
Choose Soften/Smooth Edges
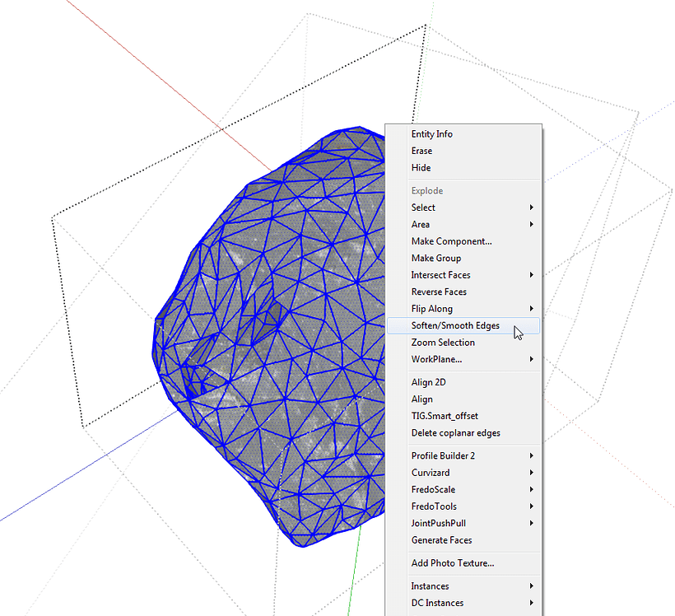tap(454, 325)
